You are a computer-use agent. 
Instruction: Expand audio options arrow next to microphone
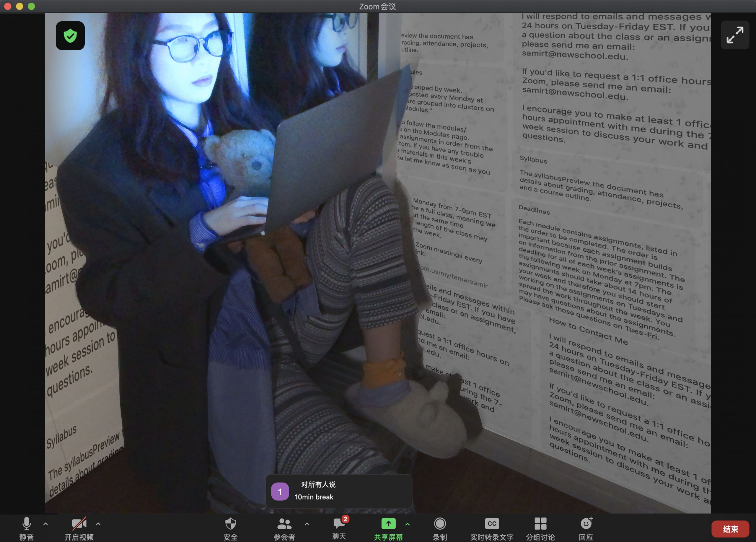click(x=46, y=524)
